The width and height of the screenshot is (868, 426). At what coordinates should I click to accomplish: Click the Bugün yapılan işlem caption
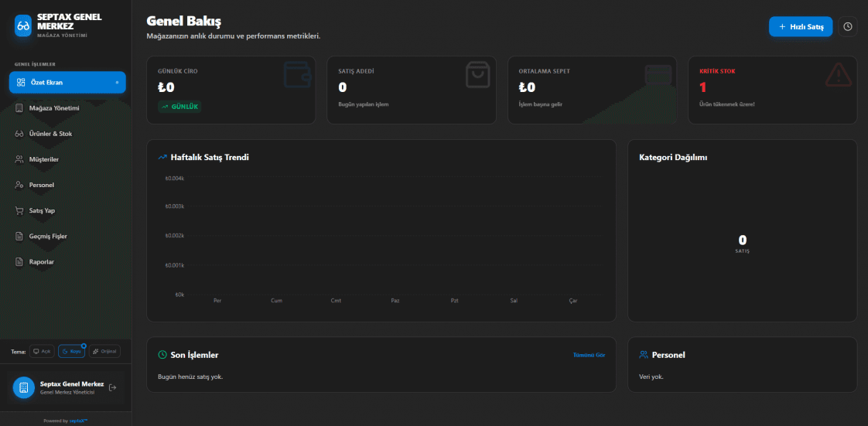pyautogui.click(x=364, y=104)
